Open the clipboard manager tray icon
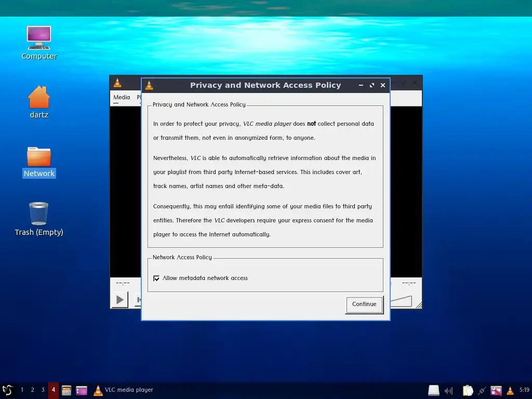 coord(468,391)
